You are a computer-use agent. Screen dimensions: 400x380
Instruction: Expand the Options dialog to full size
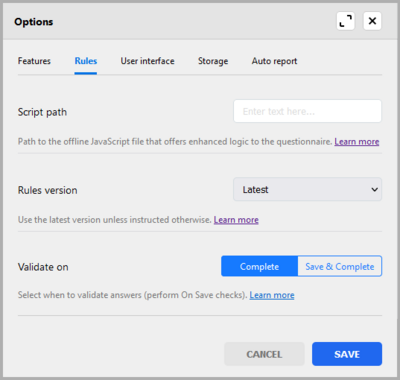345,21
